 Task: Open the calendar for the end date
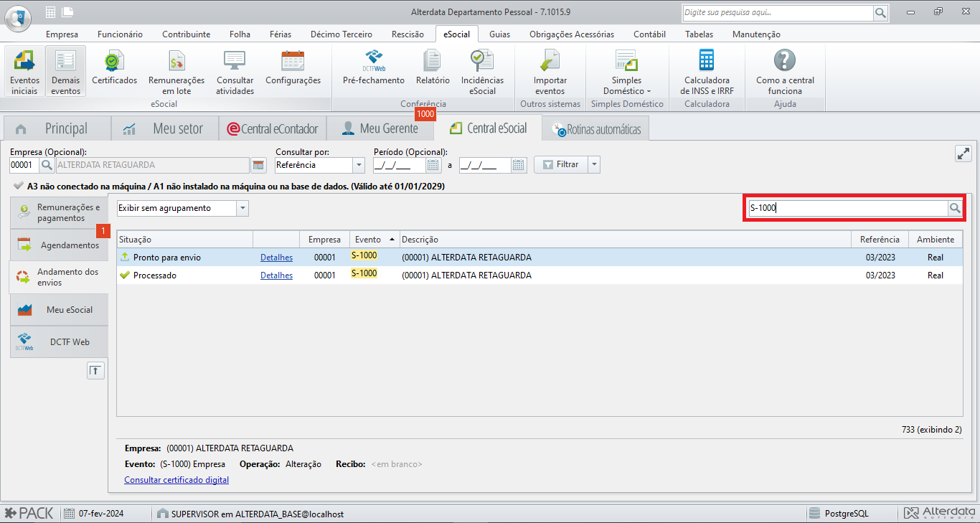click(x=519, y=165)
